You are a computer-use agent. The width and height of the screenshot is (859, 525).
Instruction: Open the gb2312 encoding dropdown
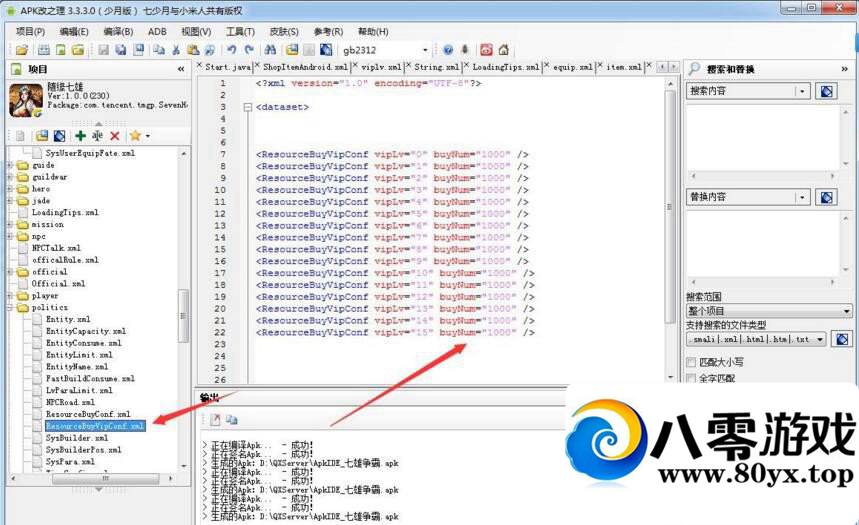pyautogui.click(x=424, y=50)
